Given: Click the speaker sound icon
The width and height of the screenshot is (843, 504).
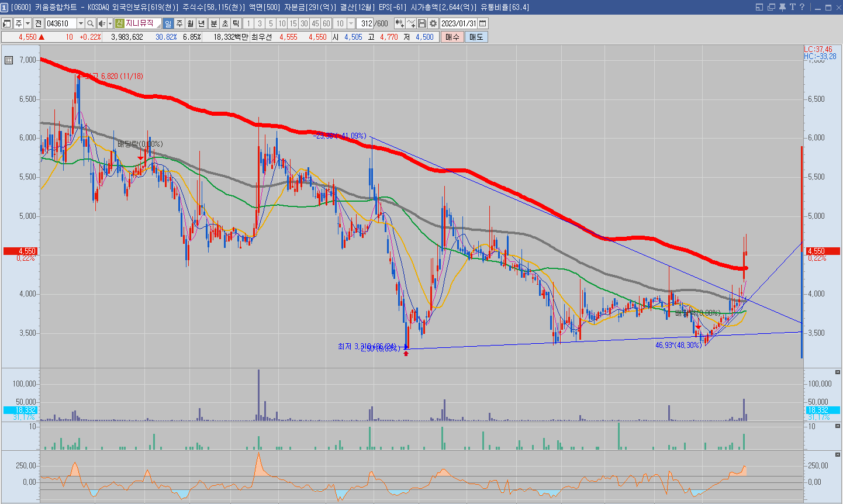Looking at the screenshot, I should (x=102, y=23).
